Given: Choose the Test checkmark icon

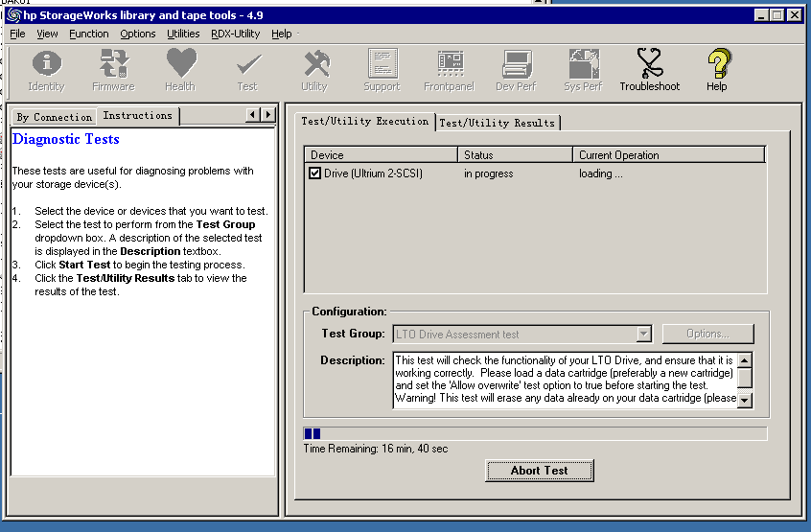Looking at the screenshot, I should click(247, 70).
